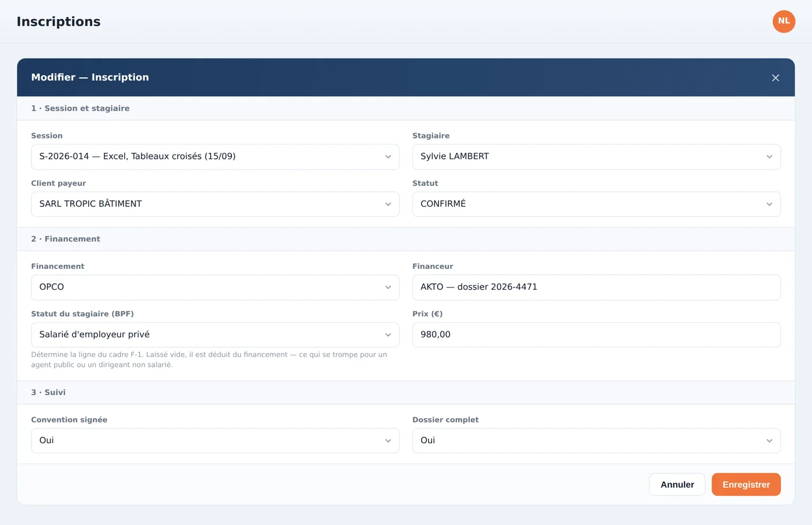Open the Dossier complet dropdown
This screenshot has height=525, width=812.
point(596,441)
